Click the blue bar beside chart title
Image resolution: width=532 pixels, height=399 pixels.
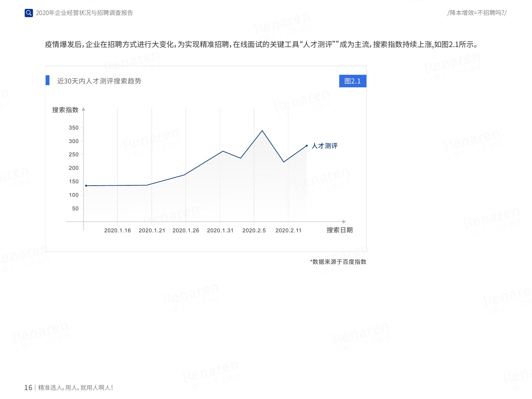click(x=48, y=80)
